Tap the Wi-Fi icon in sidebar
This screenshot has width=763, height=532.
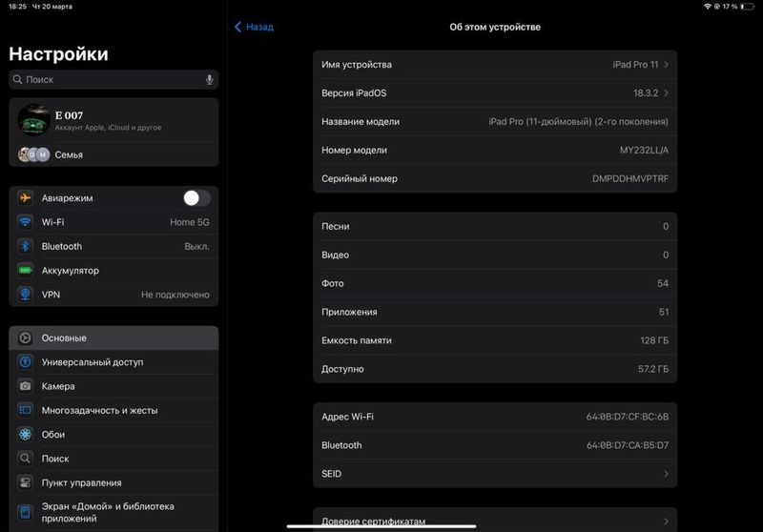coord(26,222)
